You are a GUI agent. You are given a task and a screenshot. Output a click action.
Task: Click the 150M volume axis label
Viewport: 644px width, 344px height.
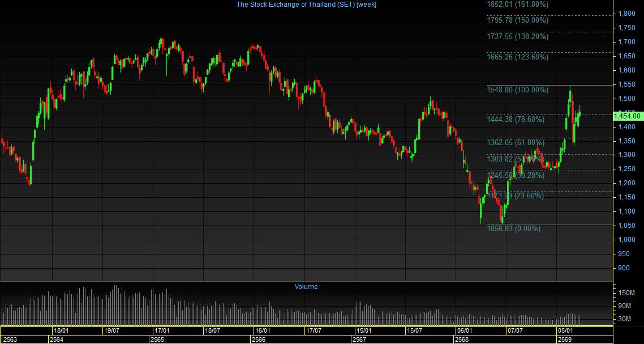pos(627,293)
